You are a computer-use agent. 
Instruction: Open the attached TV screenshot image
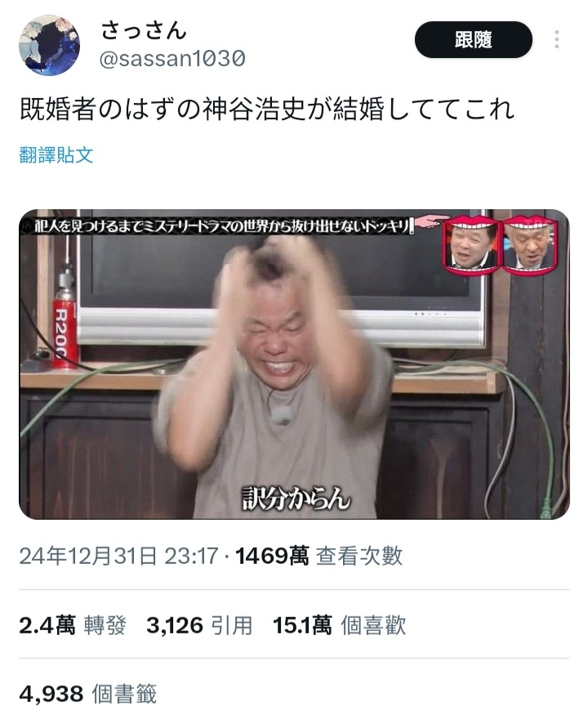click(x=294, y=364)
